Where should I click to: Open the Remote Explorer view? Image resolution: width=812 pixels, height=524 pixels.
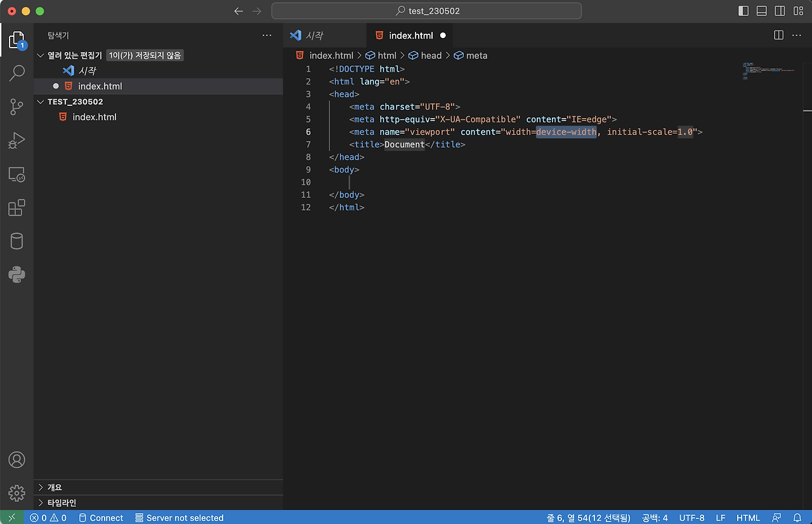point(16,174)
